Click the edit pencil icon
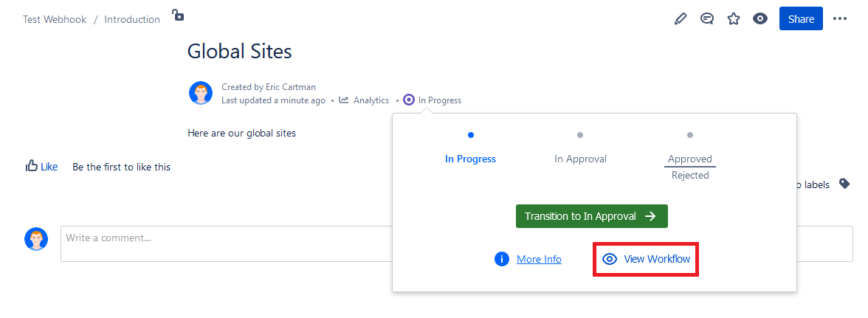The width and height of the screenshot is (868, 318). click(681, 19)
